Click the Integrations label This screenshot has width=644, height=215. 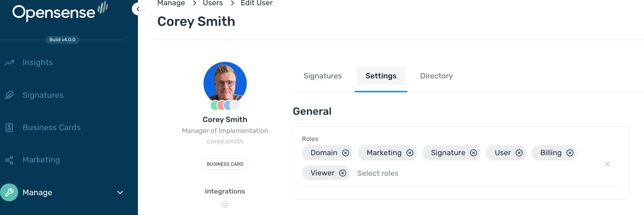pos(225,192)
